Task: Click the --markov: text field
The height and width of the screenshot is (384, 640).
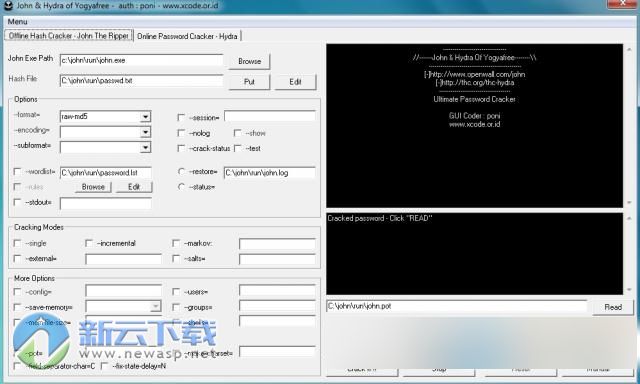Action: pyautogui.click(x=277, y=244)
